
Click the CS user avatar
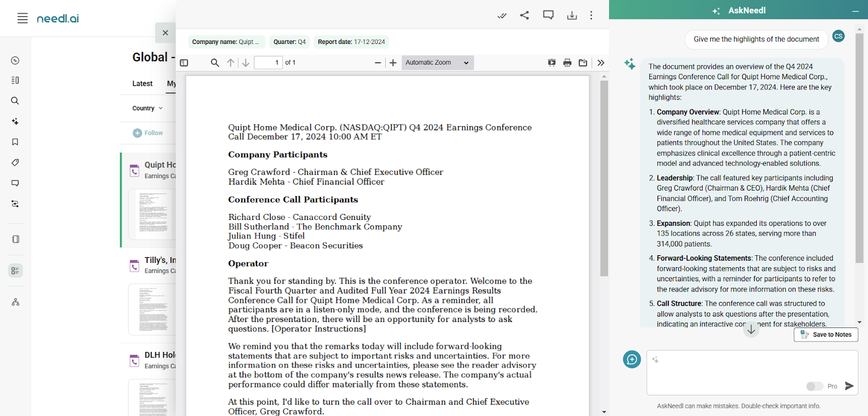coord(838,36)
